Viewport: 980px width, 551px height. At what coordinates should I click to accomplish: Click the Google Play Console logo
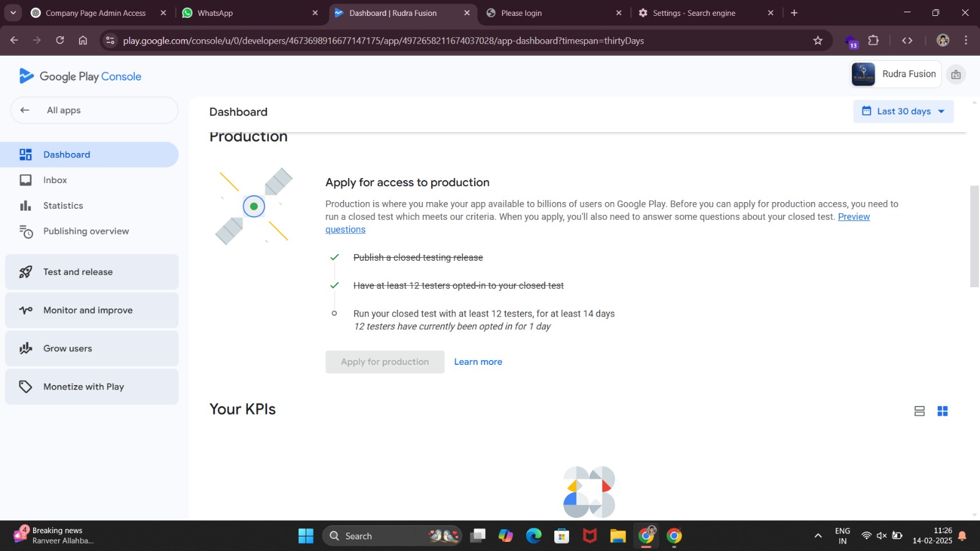pos(80,76)
